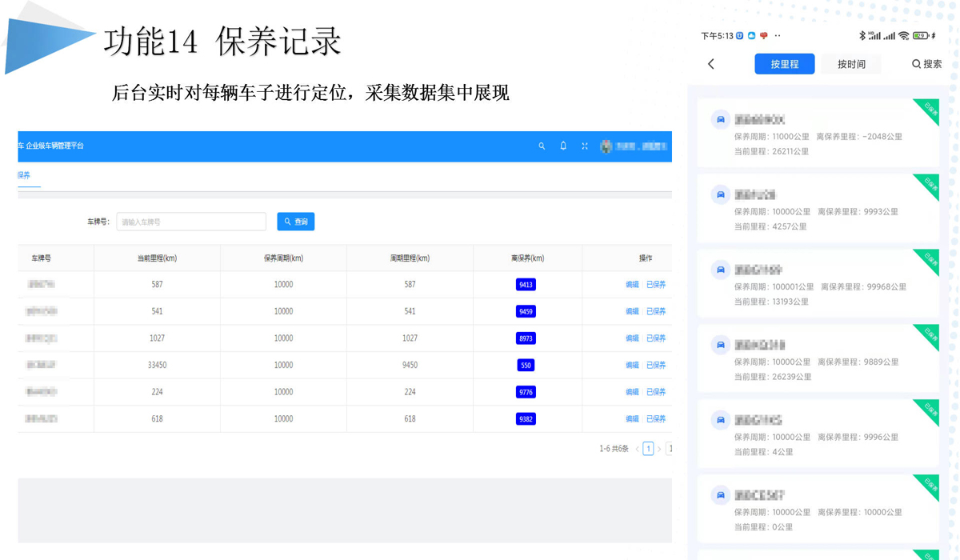Click 编辑 in the row with mileage 618
The image size is (960, 560).
pos(632,419)
